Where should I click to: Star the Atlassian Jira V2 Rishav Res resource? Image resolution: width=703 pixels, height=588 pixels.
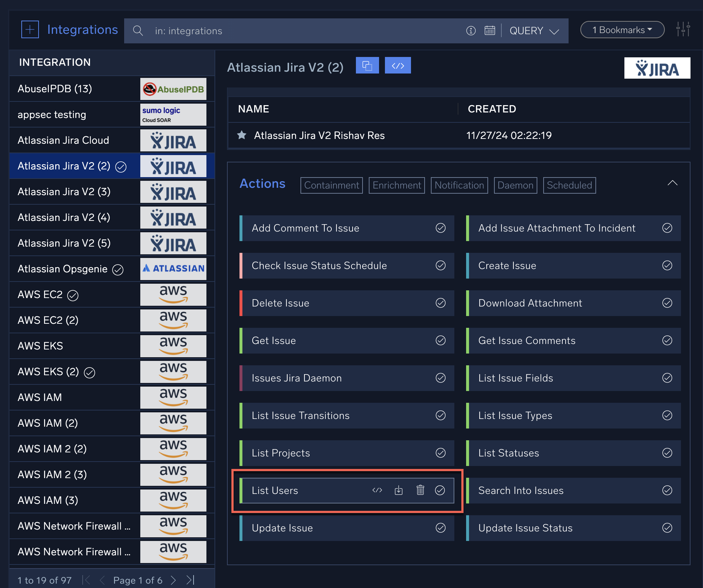(242, 135)
